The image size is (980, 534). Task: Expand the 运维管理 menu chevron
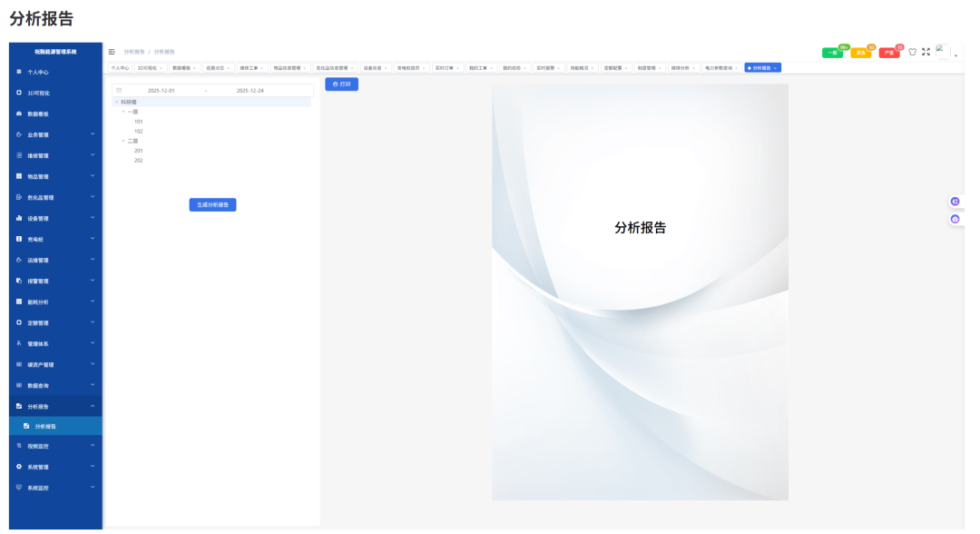point(93,260)
